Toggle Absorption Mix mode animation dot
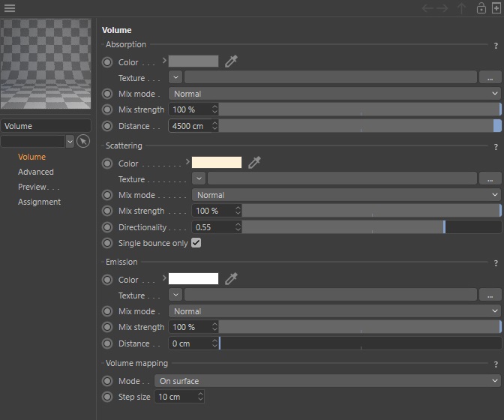Viewport: 504px width, 420px height. pyautogui.click(x=107, y=94)
